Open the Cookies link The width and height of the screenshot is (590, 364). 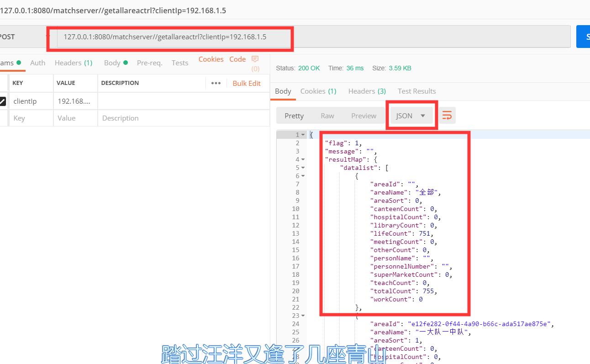click(x=211, y=59)
